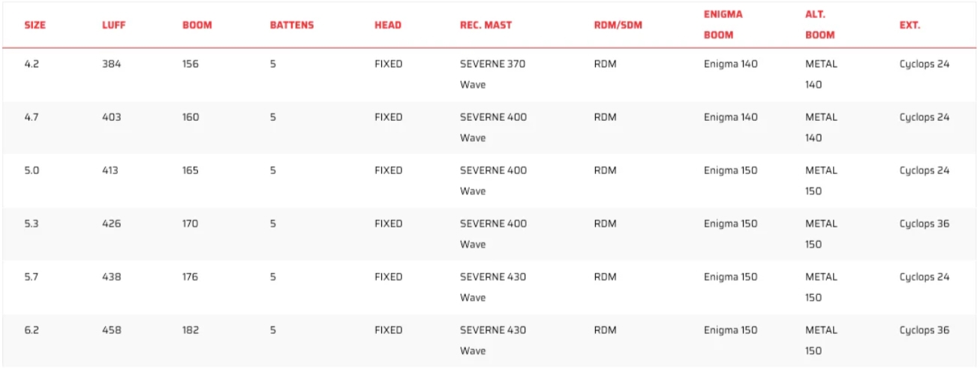The width and height of the screenshot is (980, 370).
Task: Click the luff value 426
Action: 111,224
